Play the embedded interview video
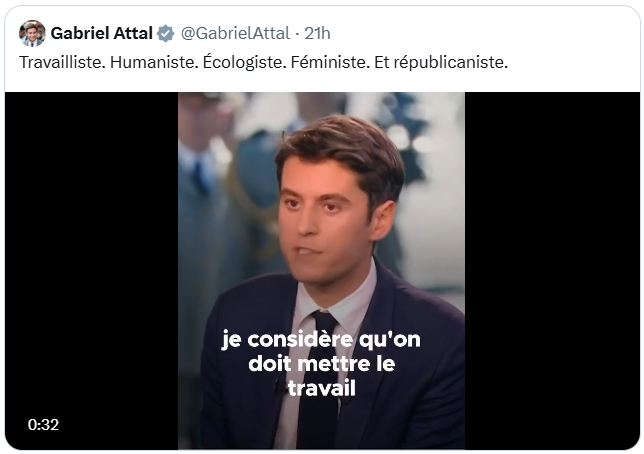 (321, 271)
